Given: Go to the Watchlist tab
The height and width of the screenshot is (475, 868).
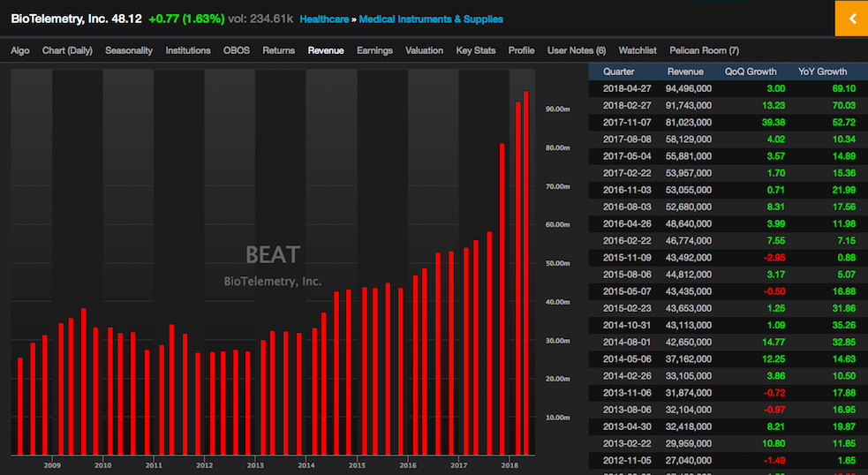Looking at the screenshot, I should (x=638, y=50).
